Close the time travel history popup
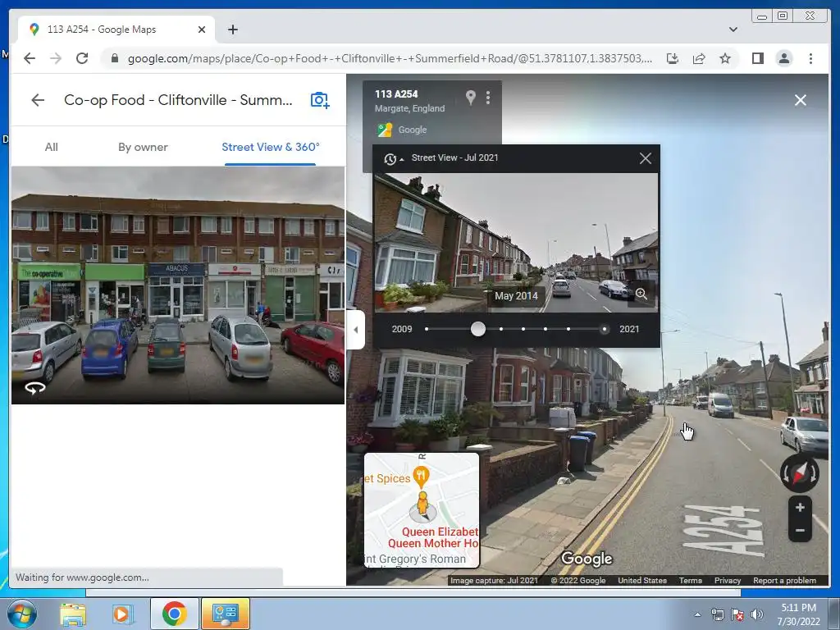Image resolution: width=840 pixels, height=630 pixels. (646, 158)
